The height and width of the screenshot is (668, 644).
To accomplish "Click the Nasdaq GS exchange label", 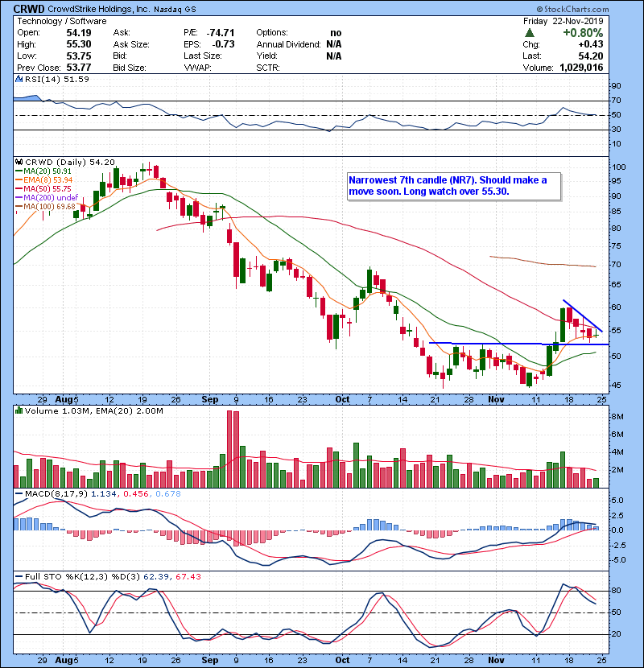I will (x=175, y=10).
